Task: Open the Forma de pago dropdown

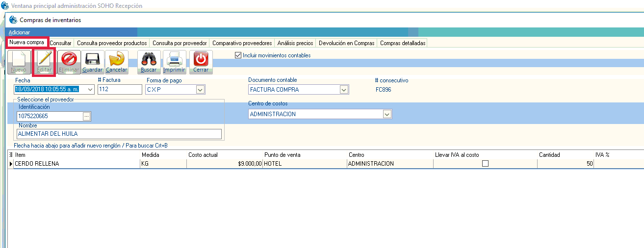Action: pos(200,90)
